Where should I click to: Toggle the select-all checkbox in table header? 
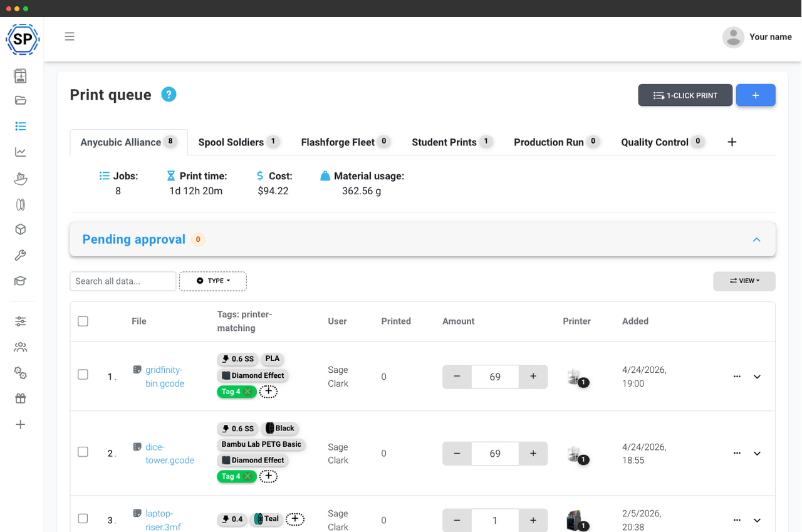[x=83, y=321]
